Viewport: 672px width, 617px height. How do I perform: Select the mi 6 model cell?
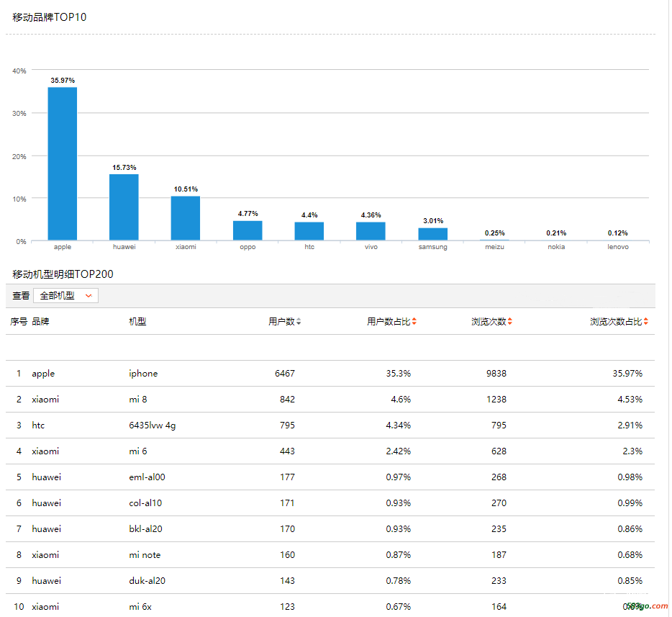138,451
